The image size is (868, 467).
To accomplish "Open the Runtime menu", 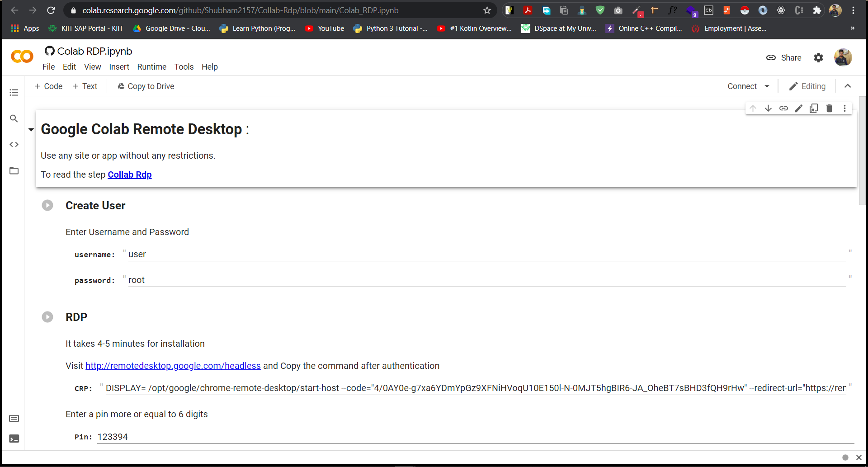I will 151,67.
